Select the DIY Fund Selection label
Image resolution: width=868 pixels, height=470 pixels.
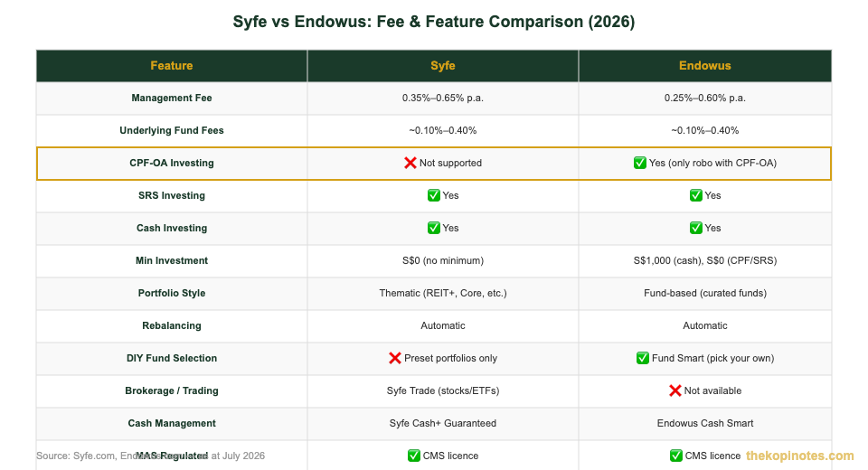click(172, 358)
